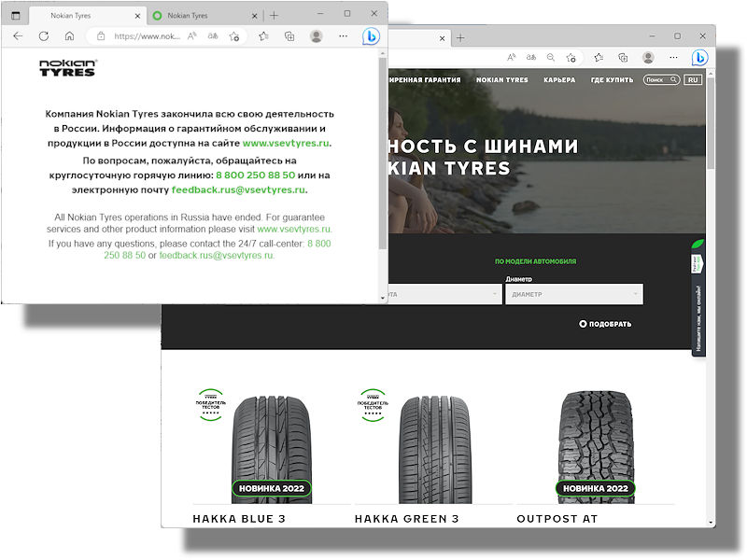The height and width of the screenshot is (560, 747).
Task: Click the test winner badge beside Hakka Green 3
Action: coord(373,405)
